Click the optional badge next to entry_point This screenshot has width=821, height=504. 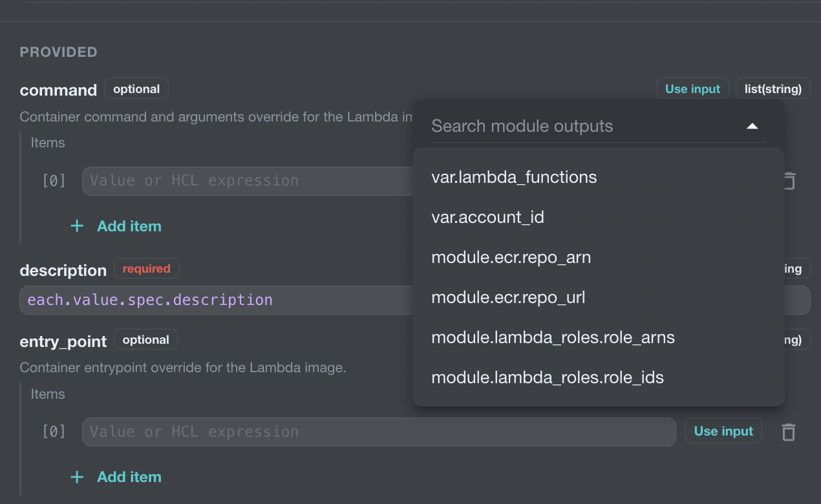(x=145, y=339)
